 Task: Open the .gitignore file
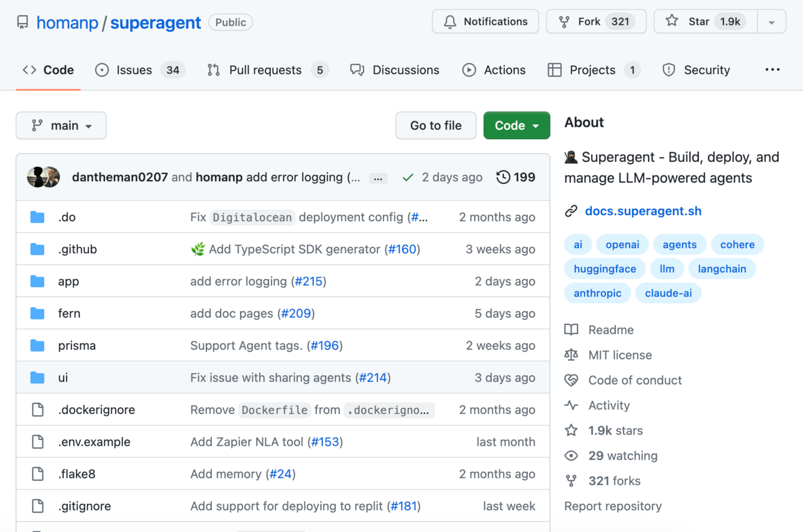pos(85,506)
